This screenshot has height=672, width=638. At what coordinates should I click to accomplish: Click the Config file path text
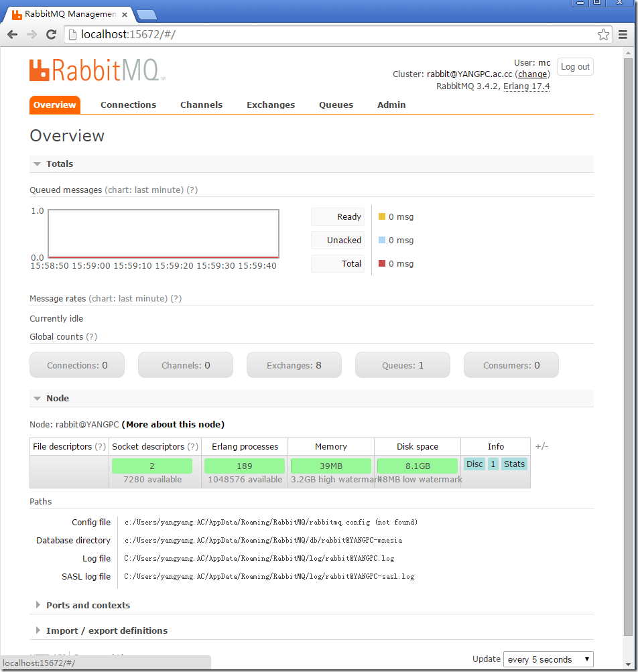(271, 522)
